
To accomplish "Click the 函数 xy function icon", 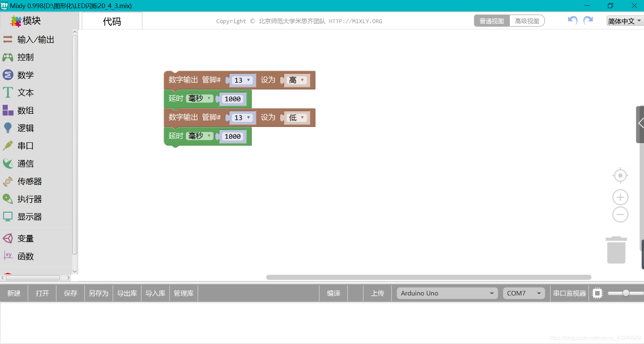I will coord(8,256).
